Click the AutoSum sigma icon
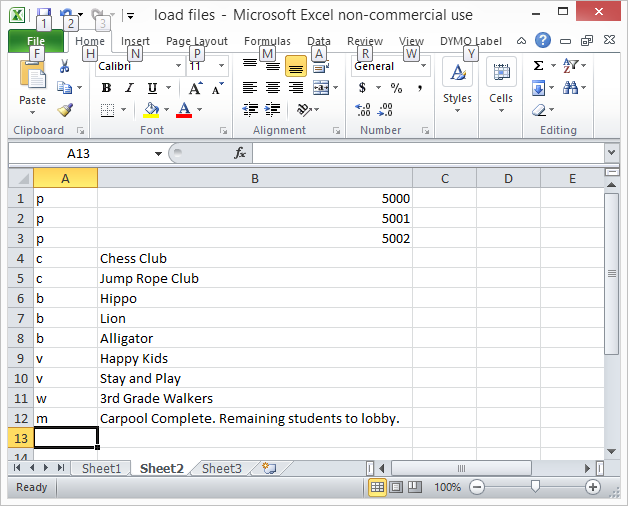Screen dimensions: 628x506 tap(538, 66)
